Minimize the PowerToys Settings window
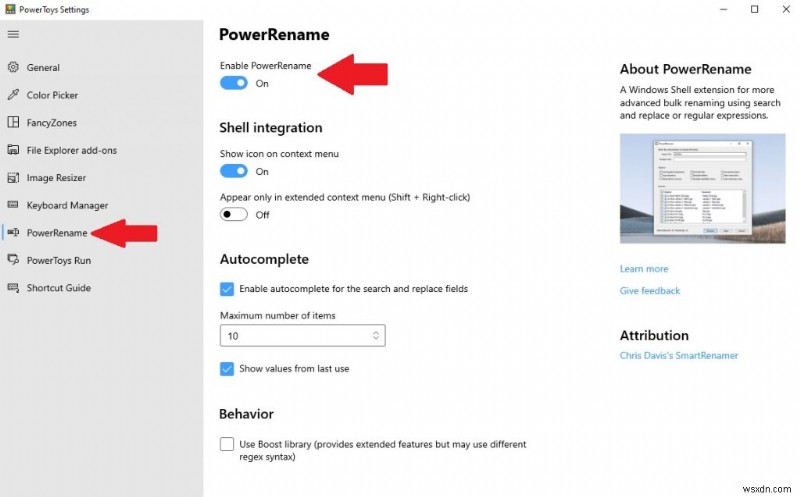Viewport: 800px width, 497px height. pos(723,9)
